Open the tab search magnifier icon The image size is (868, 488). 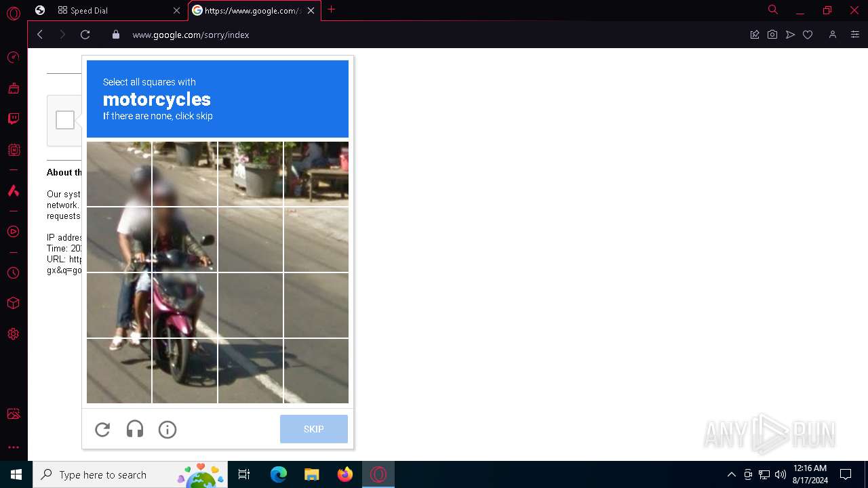click(x=772, y=9)
